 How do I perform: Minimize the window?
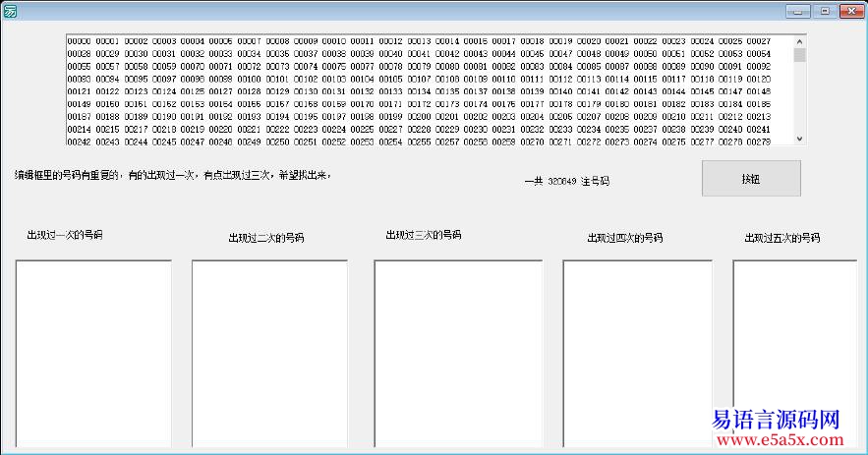coord(797,10)
